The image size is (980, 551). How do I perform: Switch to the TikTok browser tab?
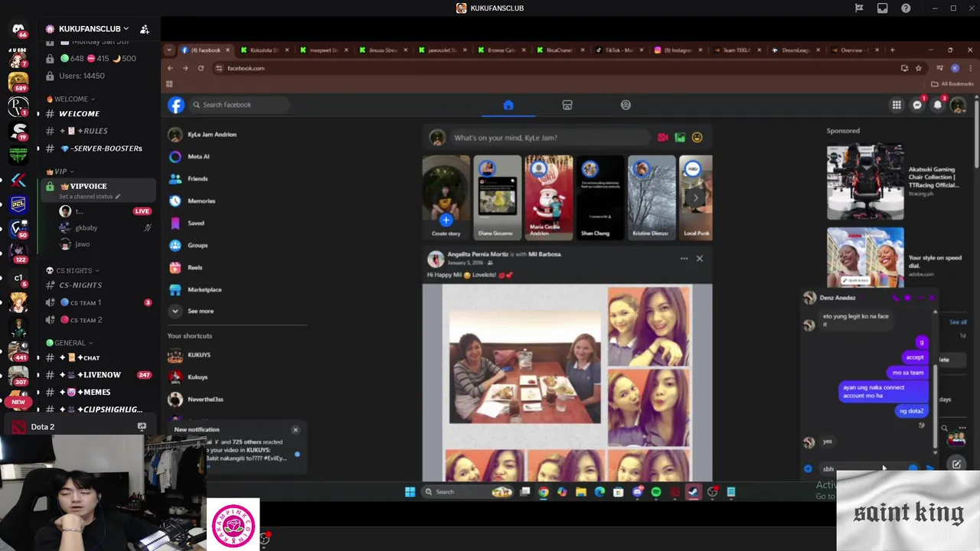(619, 50)
